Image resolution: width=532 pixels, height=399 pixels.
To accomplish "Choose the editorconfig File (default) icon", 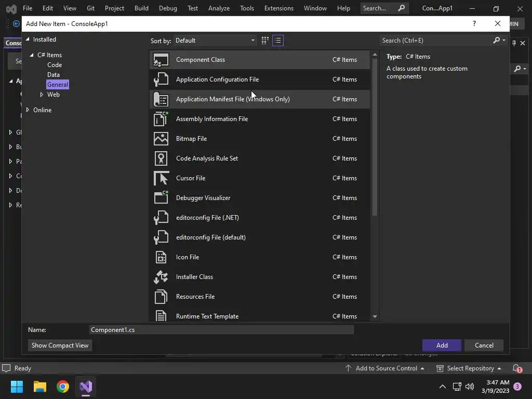I will [x=161, y=237].
